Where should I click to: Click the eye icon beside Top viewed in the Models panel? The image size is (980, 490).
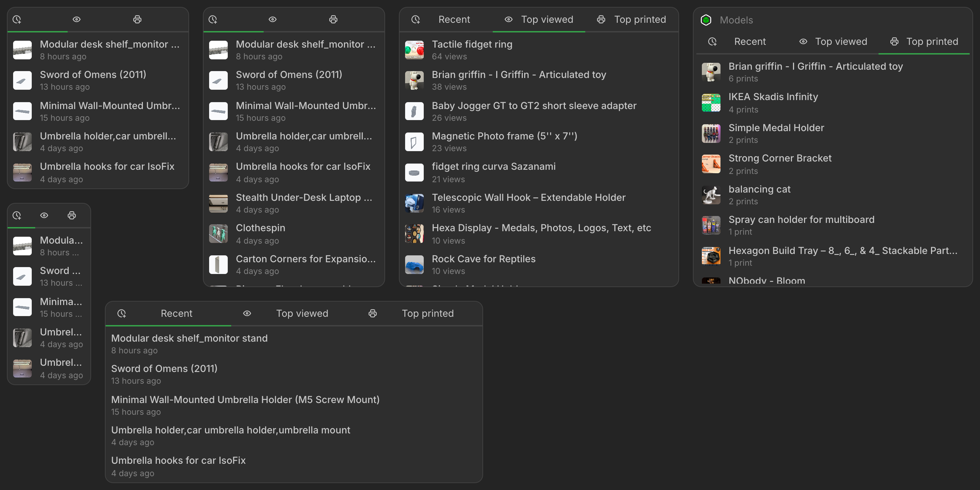803,41
